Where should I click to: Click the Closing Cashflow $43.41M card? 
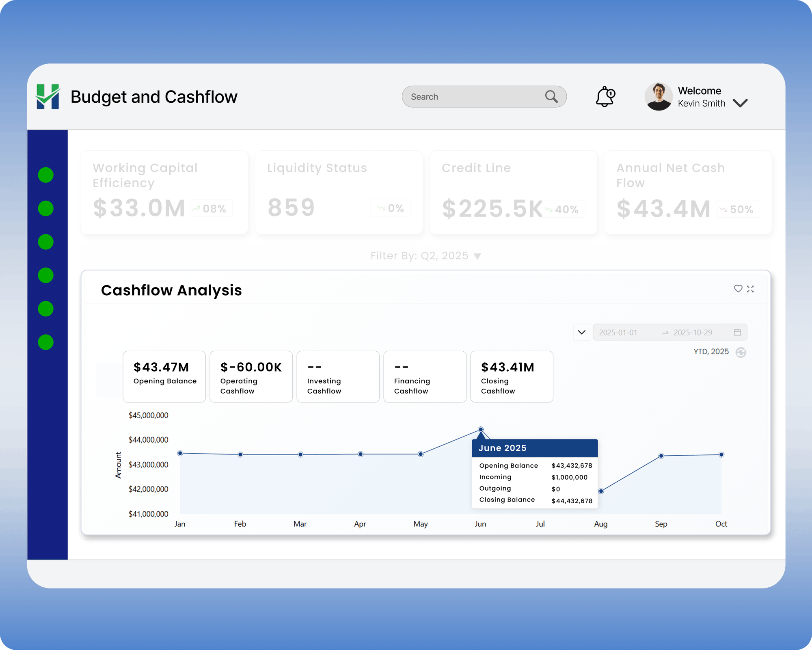click(x=512, y=376)
